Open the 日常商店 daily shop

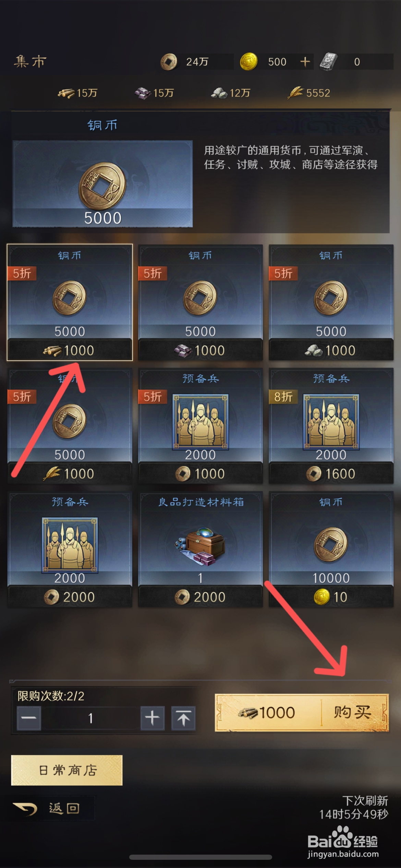[x=67, y=770]
